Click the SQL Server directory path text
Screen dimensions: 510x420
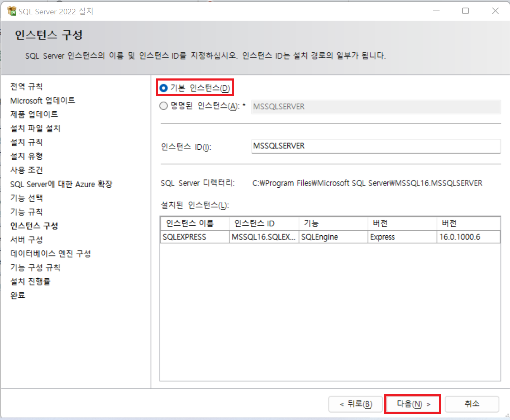pos(367,183)
